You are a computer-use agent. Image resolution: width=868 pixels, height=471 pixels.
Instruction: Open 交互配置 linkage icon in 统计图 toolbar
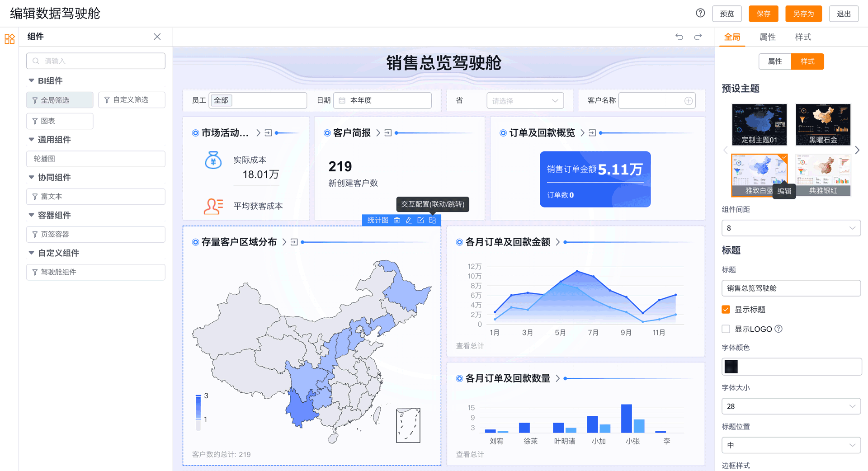point(433,220)
